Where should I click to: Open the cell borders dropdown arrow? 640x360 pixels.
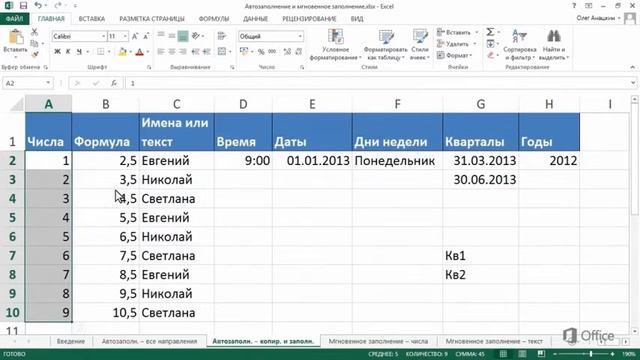point(109,52)
